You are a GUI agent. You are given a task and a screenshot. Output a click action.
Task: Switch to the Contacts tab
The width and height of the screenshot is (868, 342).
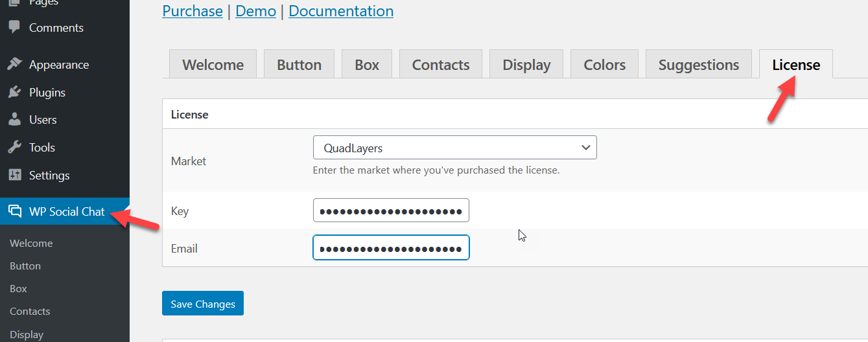pyautogui.click(x=441, y=64)
